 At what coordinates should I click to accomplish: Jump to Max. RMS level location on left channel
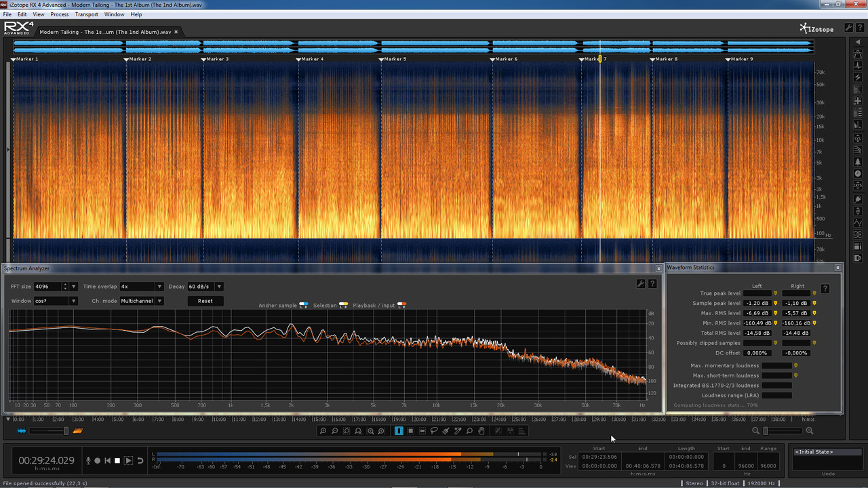click(775, 313)
